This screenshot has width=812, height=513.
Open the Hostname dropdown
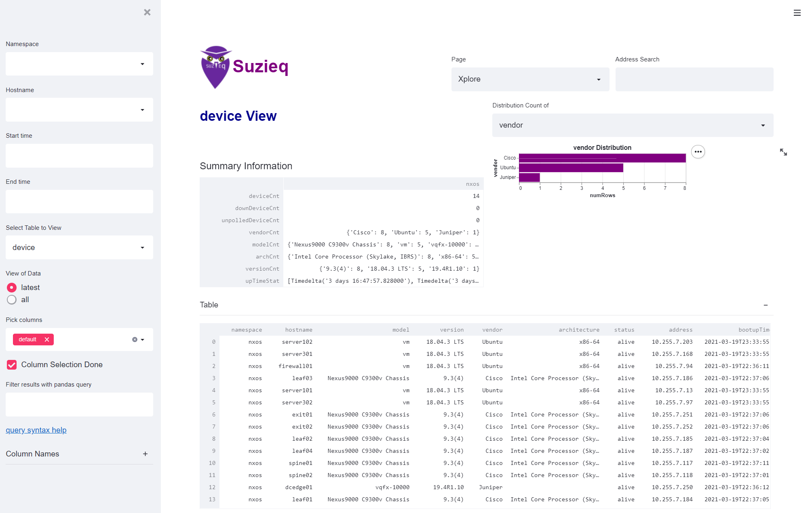coord(79,110)
